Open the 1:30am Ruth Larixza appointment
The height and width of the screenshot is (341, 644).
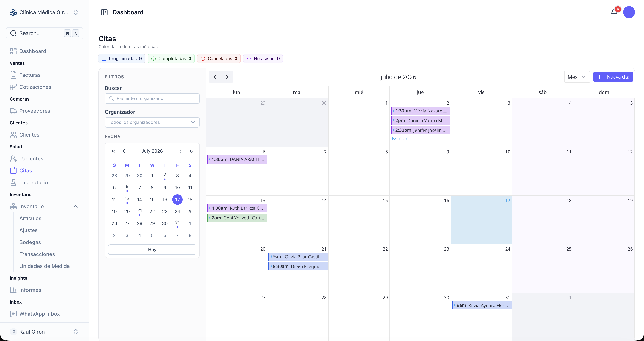(x=236, y=208)
